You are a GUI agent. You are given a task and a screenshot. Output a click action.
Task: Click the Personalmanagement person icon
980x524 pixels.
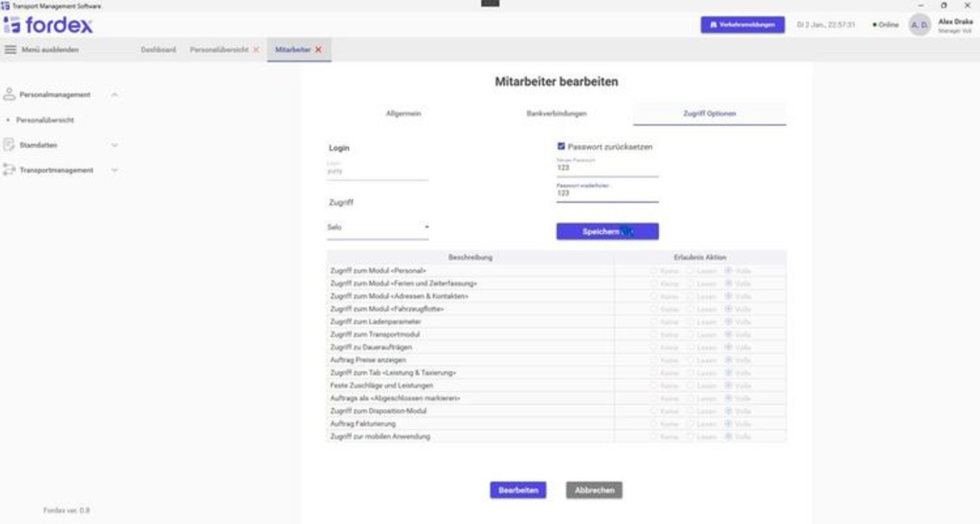[x=9, y=95]
